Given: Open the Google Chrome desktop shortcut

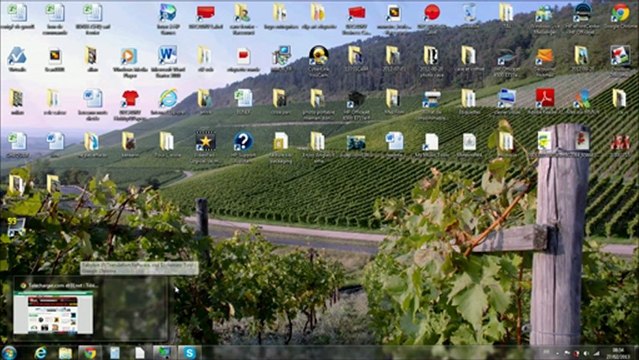Looking at the screenshot, I should click(620, 13).
